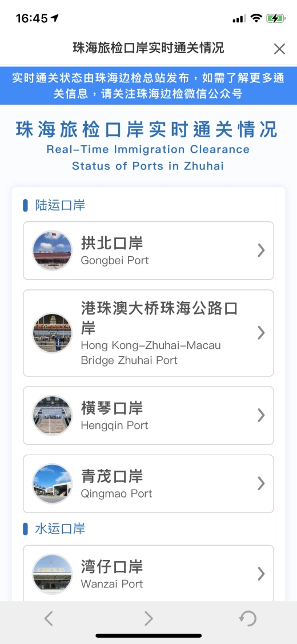Tap the browser back arrow icon

49,618
